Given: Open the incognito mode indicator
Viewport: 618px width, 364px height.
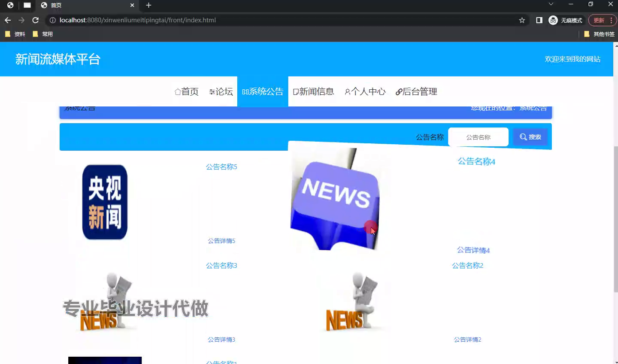Looking at the screenshot, I should click(x=566, y=20).
